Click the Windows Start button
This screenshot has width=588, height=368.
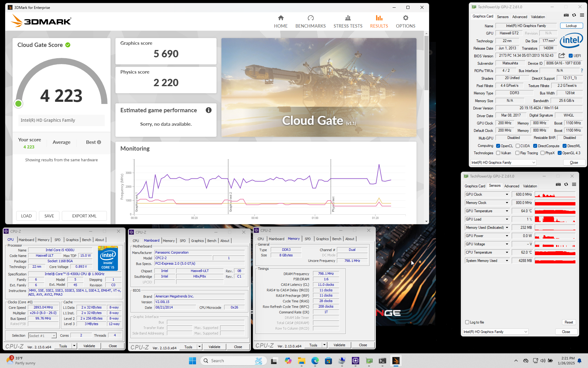point(192,361)
